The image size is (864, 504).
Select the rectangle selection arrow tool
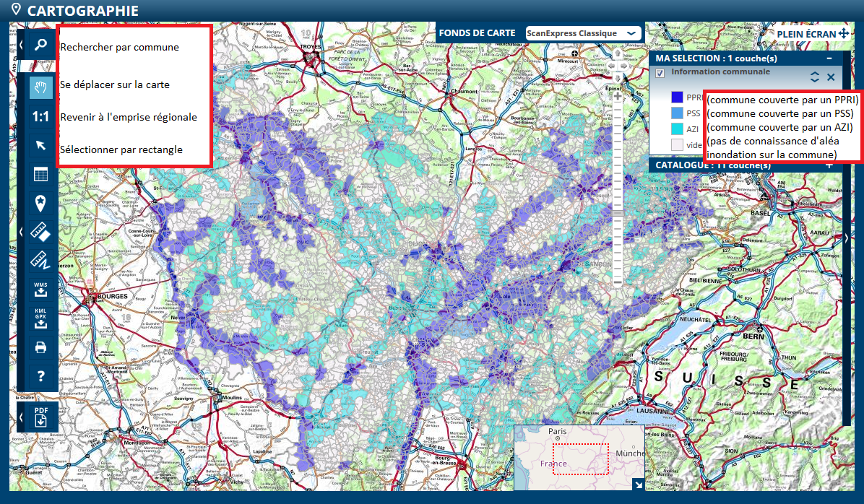[40, 146]
